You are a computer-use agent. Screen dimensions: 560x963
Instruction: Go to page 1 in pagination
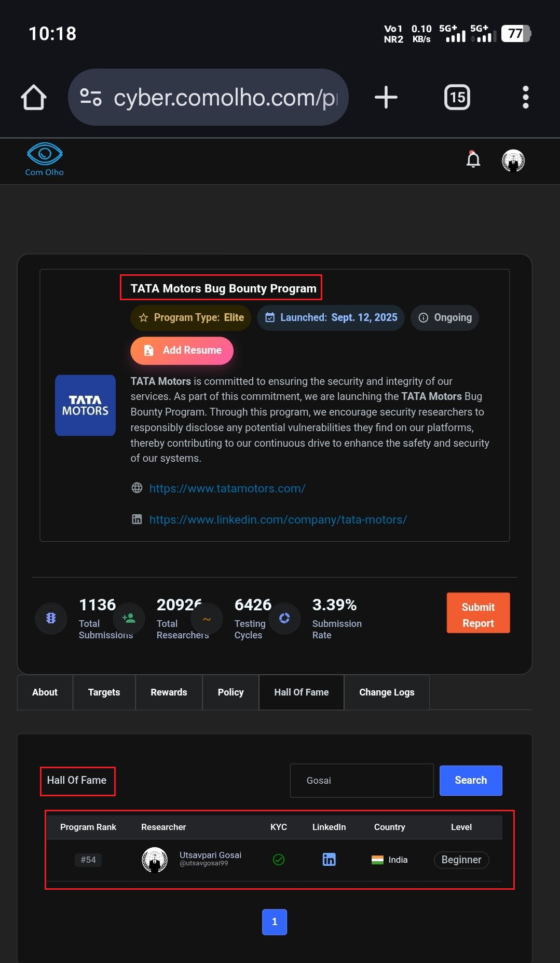(275, 922)
